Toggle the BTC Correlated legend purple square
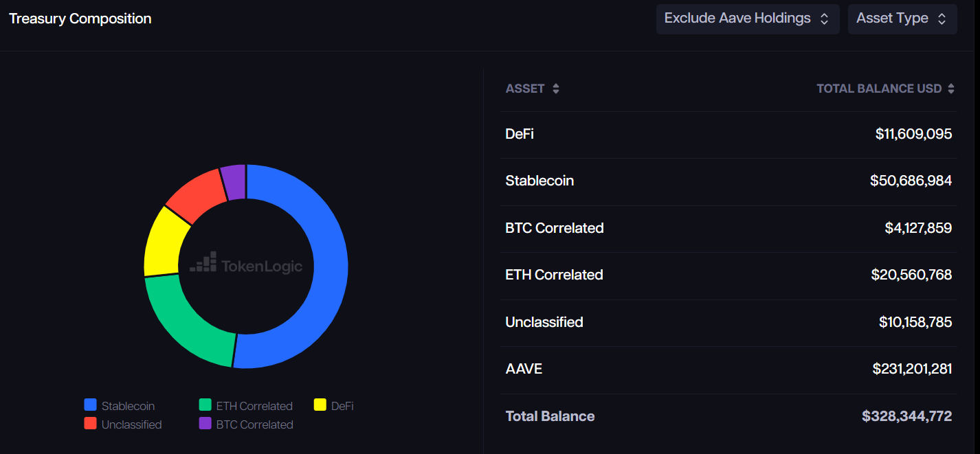 coord(205,424)
